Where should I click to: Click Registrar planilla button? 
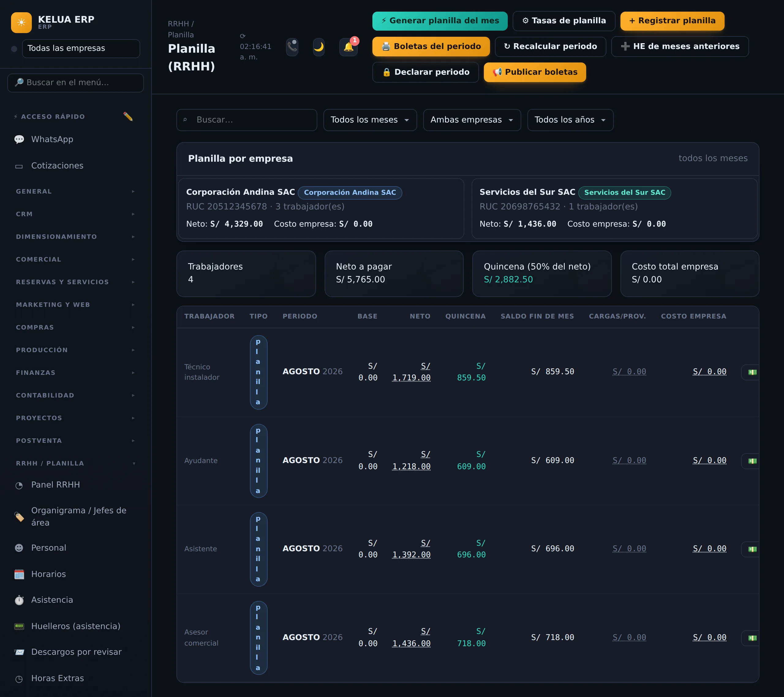(673, 21)
